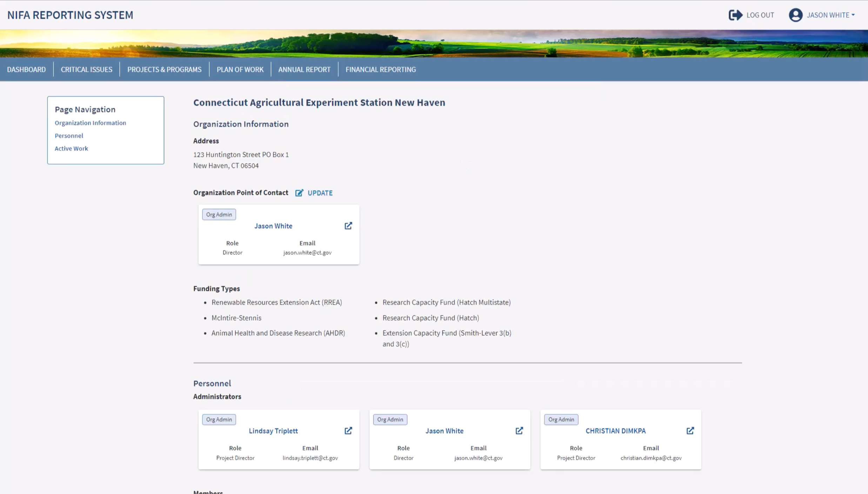Jump to Organization Information page link
The height and width of the screenshot is (494, 868).
pyautogui.click(x=90, y=123)
